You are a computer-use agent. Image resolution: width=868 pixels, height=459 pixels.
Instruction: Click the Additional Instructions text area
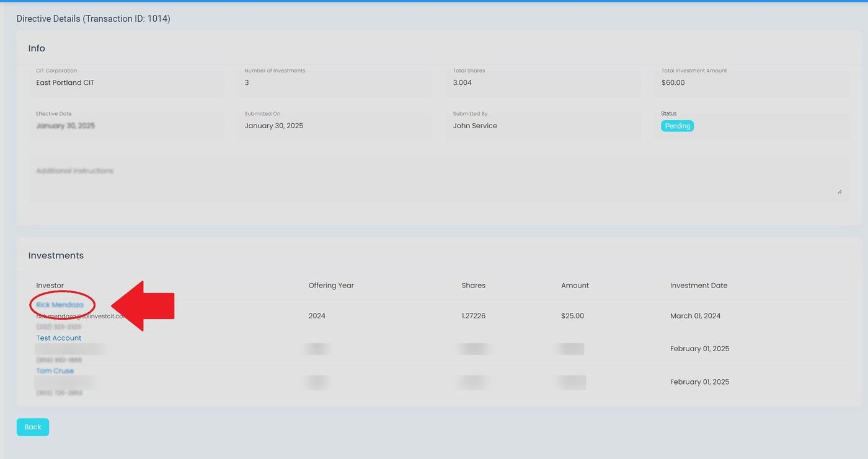[434, 180]
